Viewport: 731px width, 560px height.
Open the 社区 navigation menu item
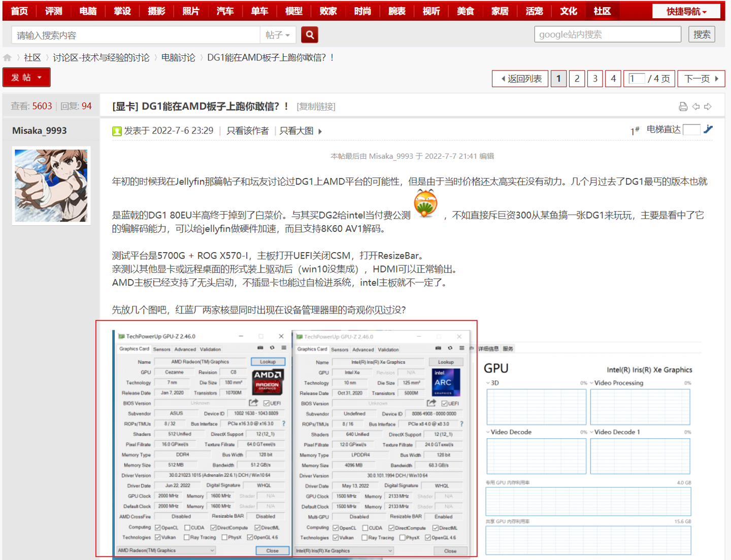pyautogui.click(x=602, y=11)
